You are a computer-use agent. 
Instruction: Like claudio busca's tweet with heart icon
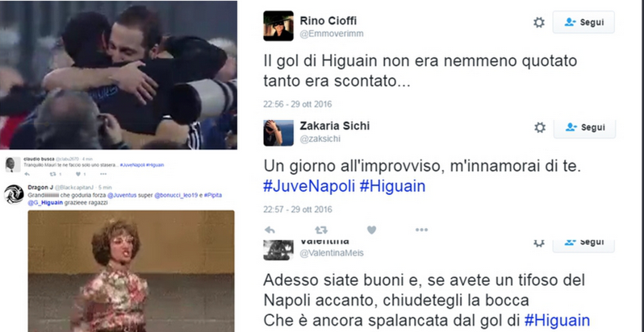[78, 174]
